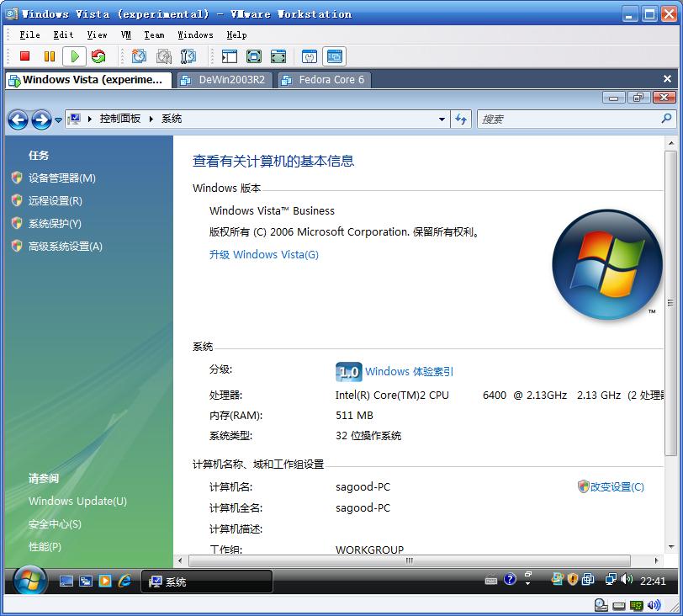Open the Windows 体验索引 link

point(409,372)
